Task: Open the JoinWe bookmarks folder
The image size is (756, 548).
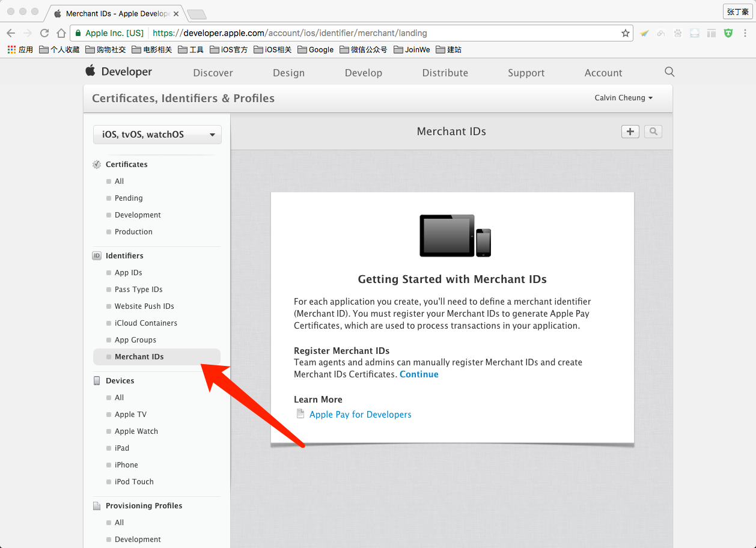Action: click(x=412, y=50)
